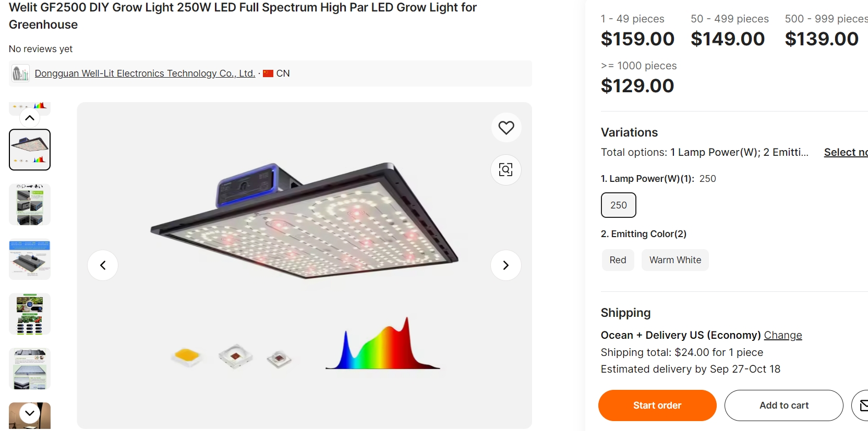
Task: Click the supplier logo icon
Action: 21,73
